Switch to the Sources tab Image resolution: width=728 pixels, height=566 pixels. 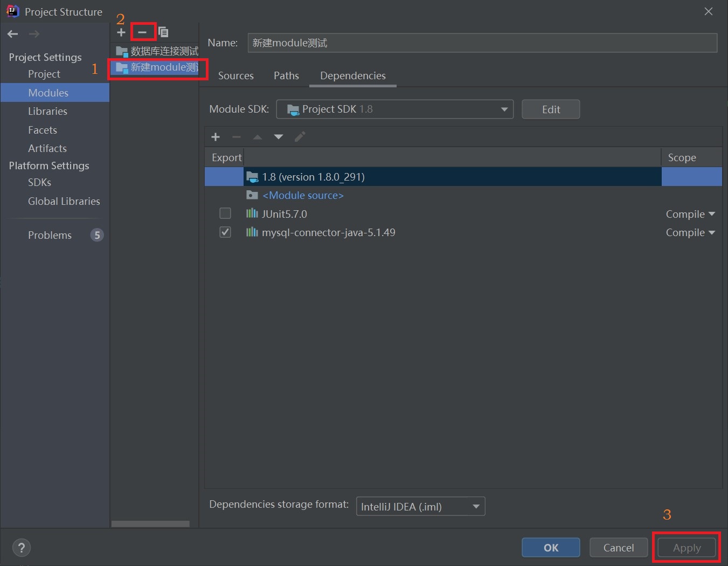(236, 75)
